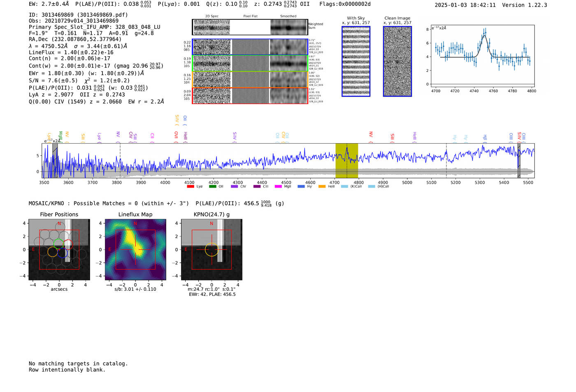Select the RA,Dec coordinates text
Image resolution: width=576 pixels, height=392 pixels.
[x=75, y=39]
